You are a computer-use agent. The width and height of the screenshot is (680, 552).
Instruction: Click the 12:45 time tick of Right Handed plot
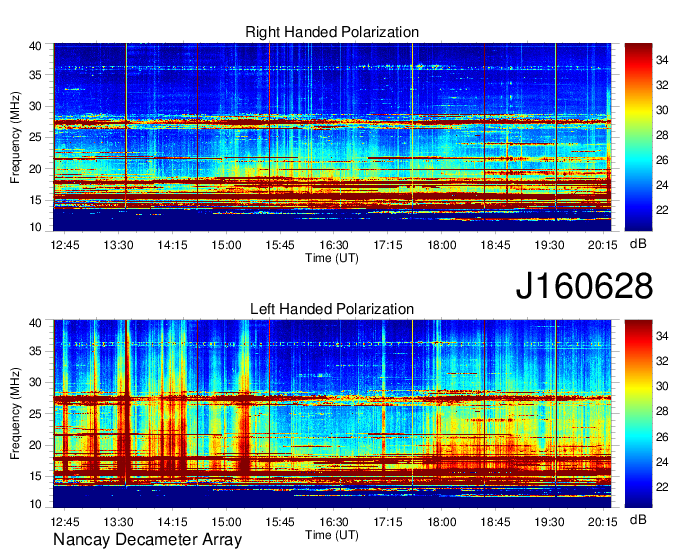(x=65, y=245)
